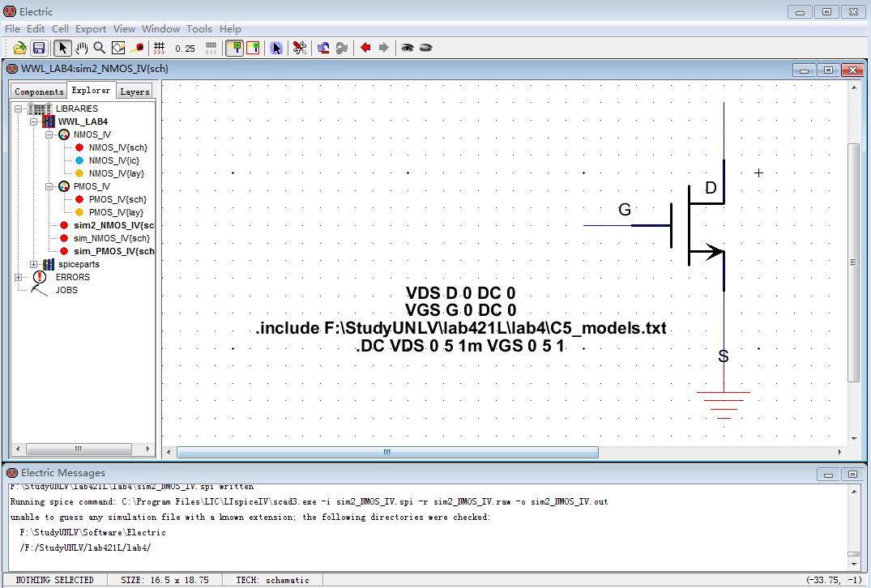Select the Zoom magnifier tool
The width and height of the screenshot is (871, 588).
[100, 49]
